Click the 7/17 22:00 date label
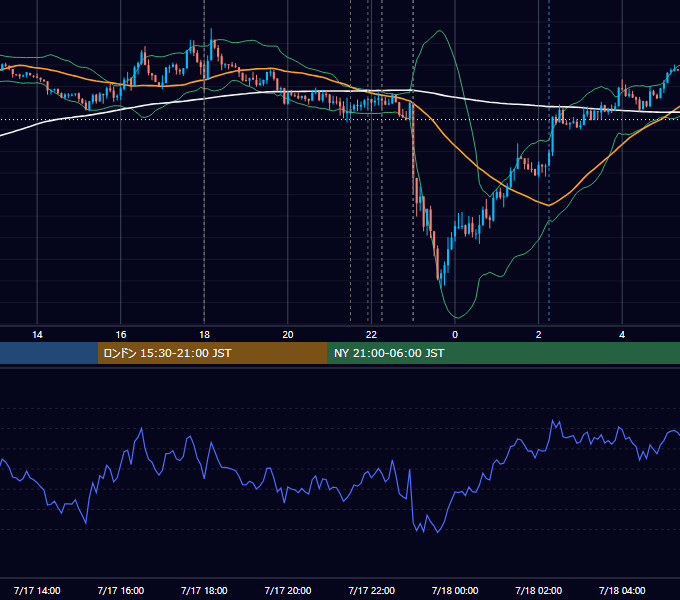 click(372, 590)
